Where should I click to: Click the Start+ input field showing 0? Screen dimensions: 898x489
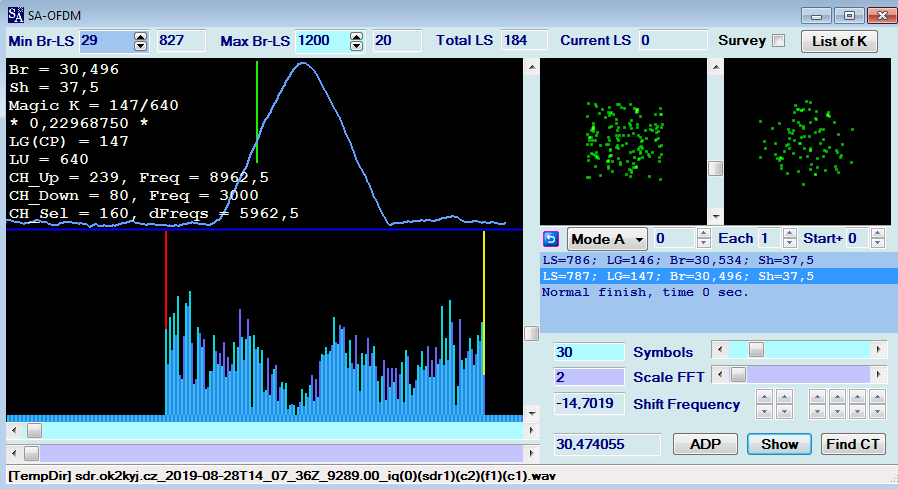[858, 238]
